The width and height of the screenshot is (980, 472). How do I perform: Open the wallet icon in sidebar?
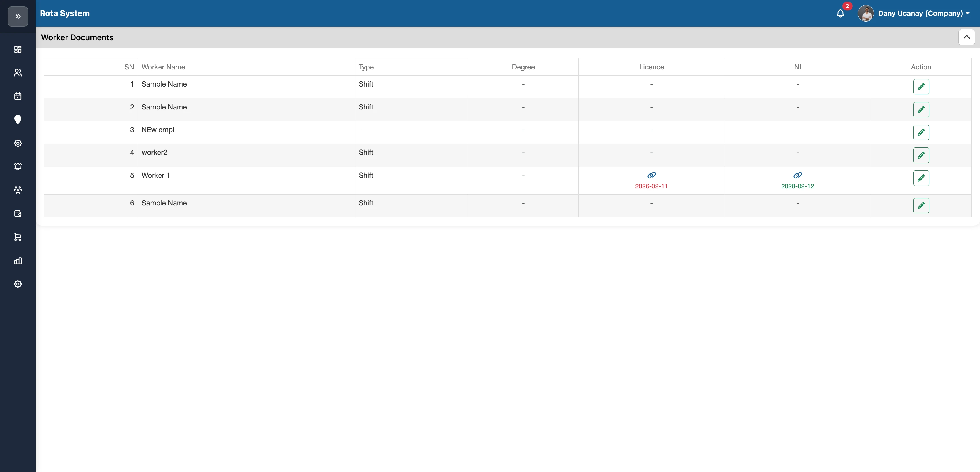pos(18,214)
